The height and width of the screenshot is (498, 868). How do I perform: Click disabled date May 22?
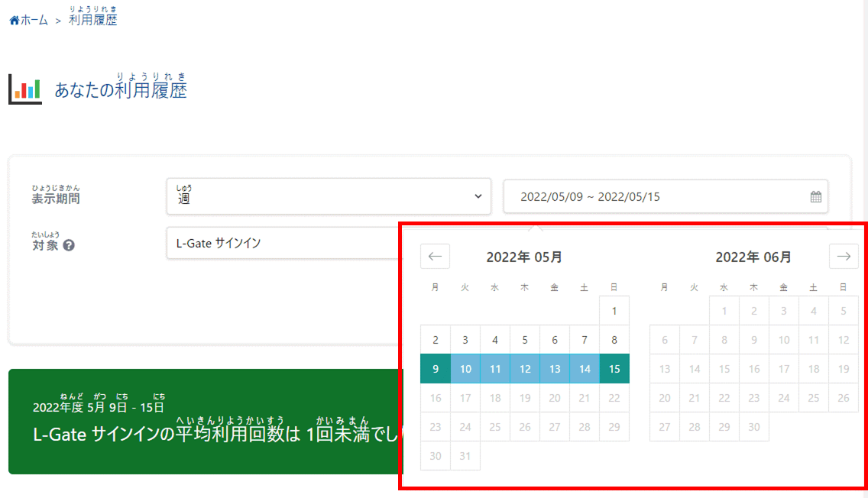(614, 398)
